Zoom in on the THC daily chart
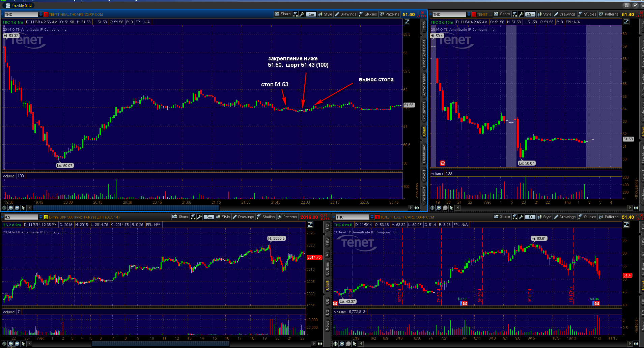This screenshot has width=644, height=348. click(x=342, y=344)
